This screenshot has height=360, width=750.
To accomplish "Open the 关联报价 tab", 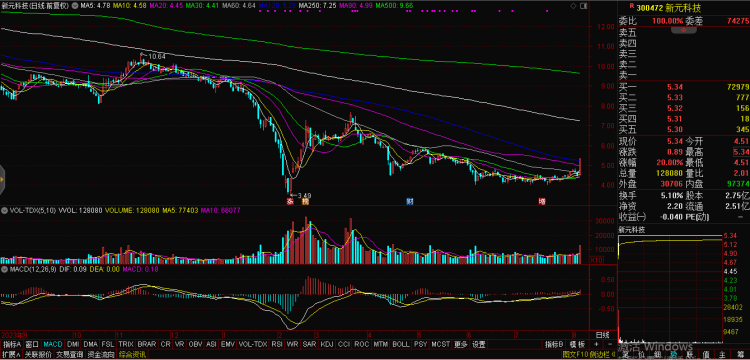I will coord(38,355).
